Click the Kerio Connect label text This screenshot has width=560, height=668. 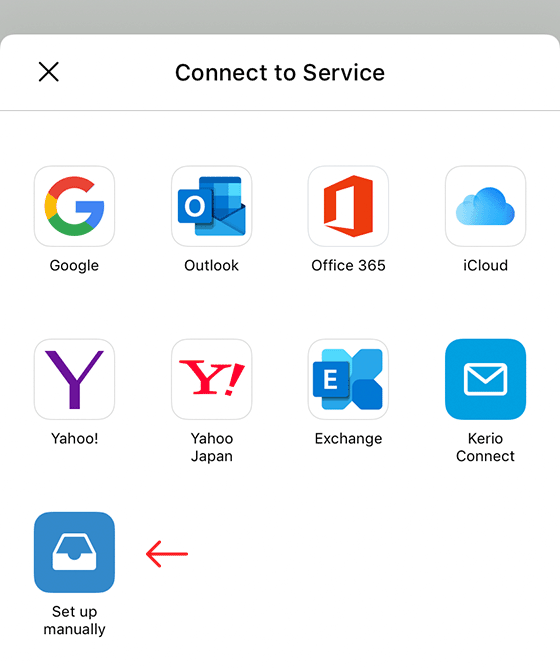[x=485, y=447]
